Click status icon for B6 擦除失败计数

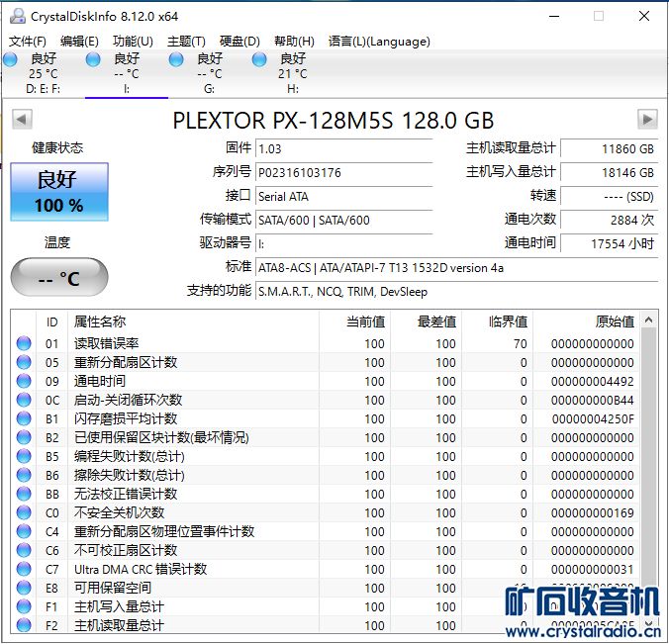[x=24, y=475]
